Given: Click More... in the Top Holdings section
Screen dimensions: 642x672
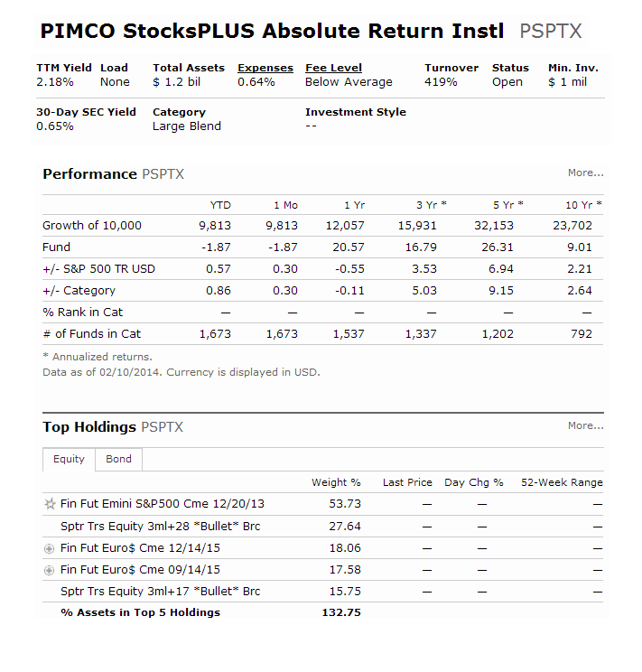Looking at the screenshot, I should point(585,425).
